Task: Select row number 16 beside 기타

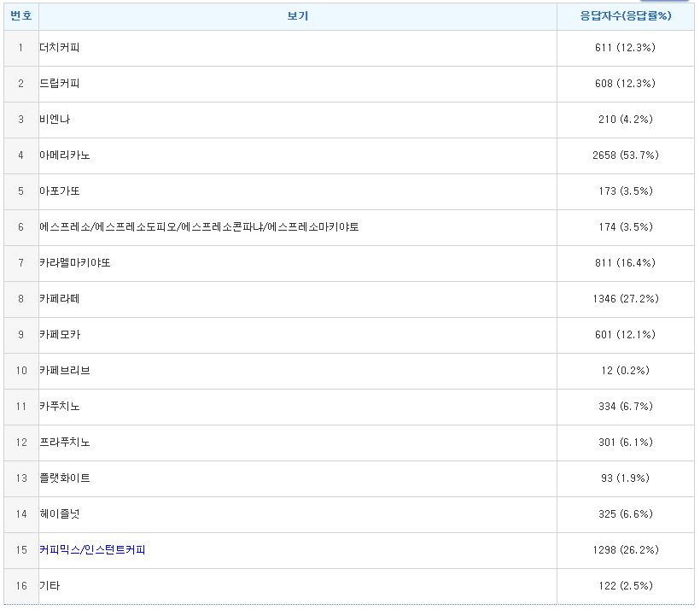Action: point(21,585)
